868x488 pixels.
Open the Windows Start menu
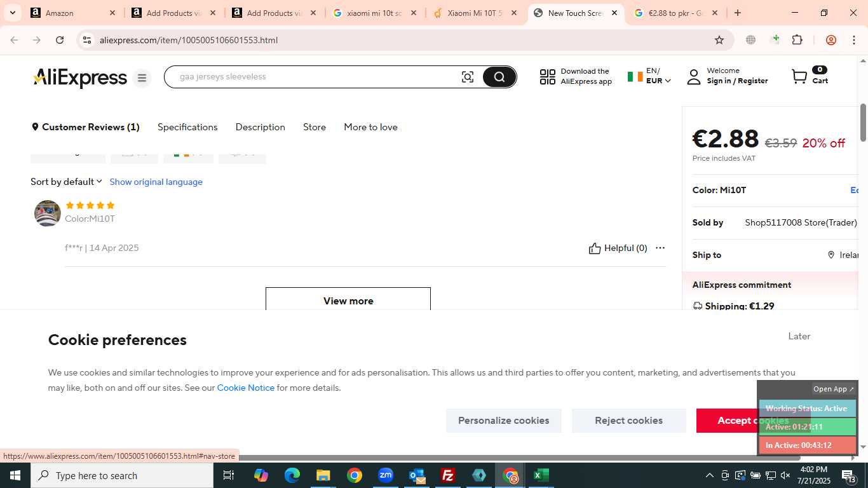click(15, 475)
